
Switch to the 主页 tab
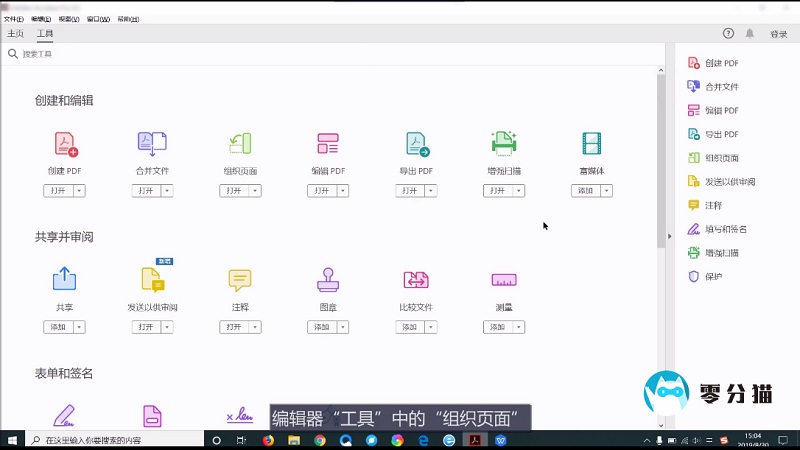pos(15,34)
